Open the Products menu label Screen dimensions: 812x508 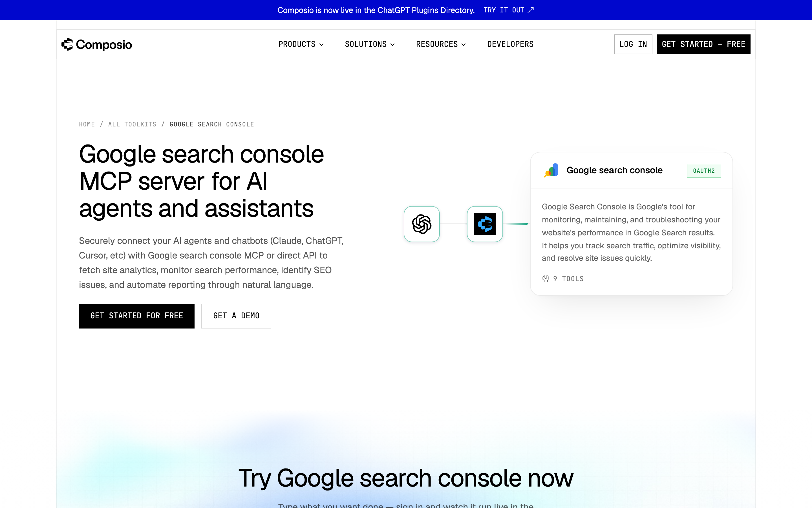click(x=297, y=44)
